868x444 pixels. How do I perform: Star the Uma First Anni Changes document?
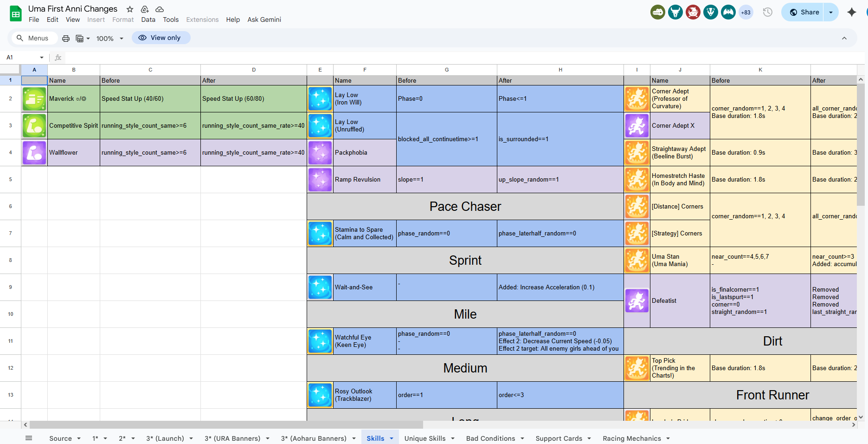[x=130, y=9]
